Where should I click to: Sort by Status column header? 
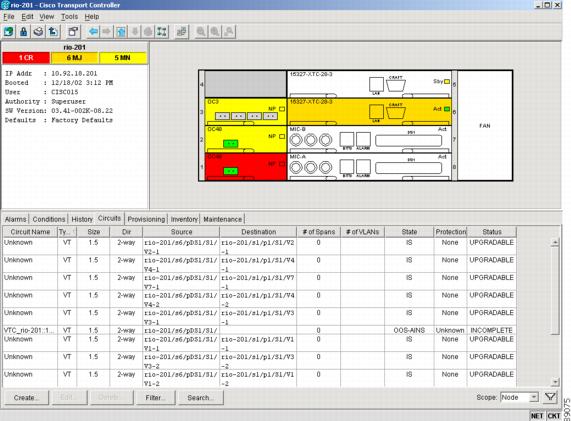[492, 232]
